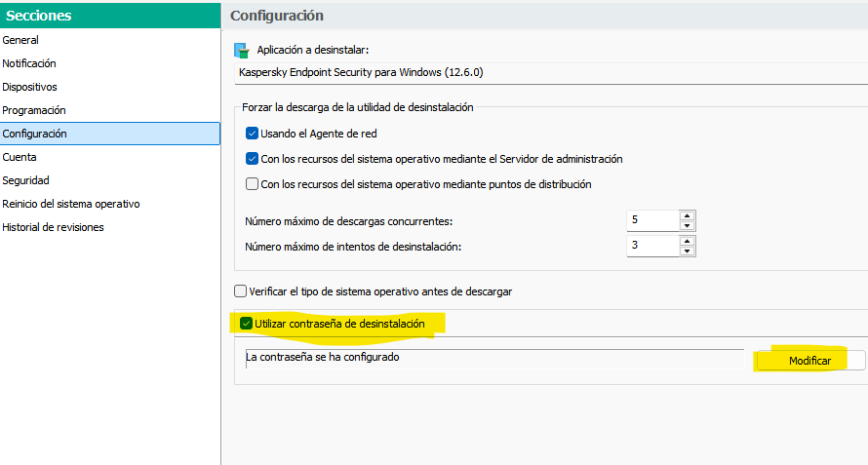868x465 pixels.
Task: Toggle Utilizar contraseña de desinstalación
Action: point(247,324)
